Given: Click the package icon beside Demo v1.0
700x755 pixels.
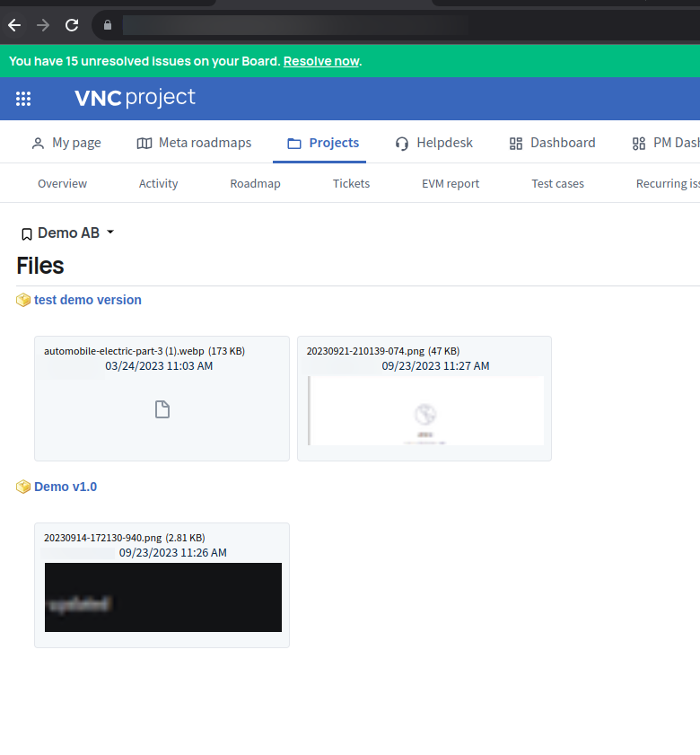Looking at the screenshot, I should click(x=23, y=487).
